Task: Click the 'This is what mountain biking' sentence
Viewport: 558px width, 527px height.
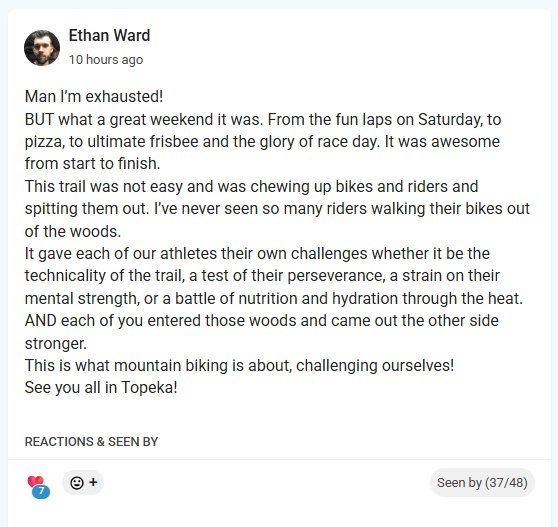Action: pos(239,365)
